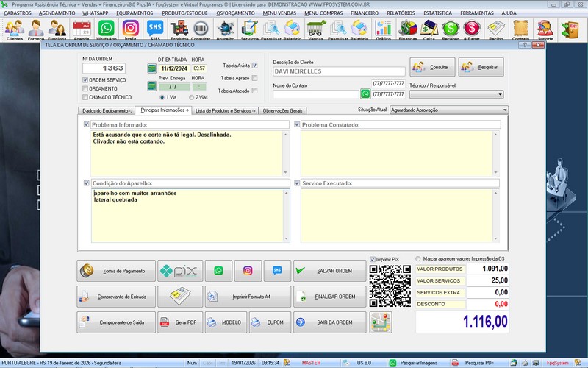The width and height of the screenshot is (588, 368).
Task: Toggle the Imprimir PIX checkbox
Action: click(x=373, y=259)
